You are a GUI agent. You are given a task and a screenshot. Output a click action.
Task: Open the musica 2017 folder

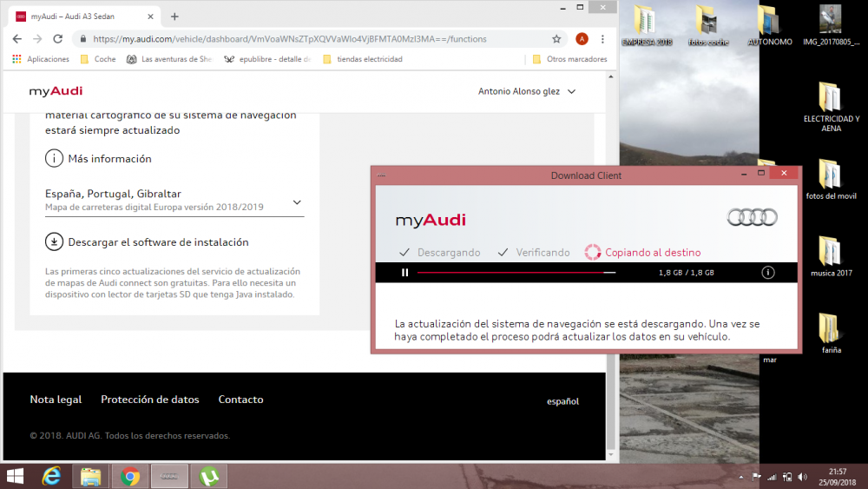coord(831,256)
